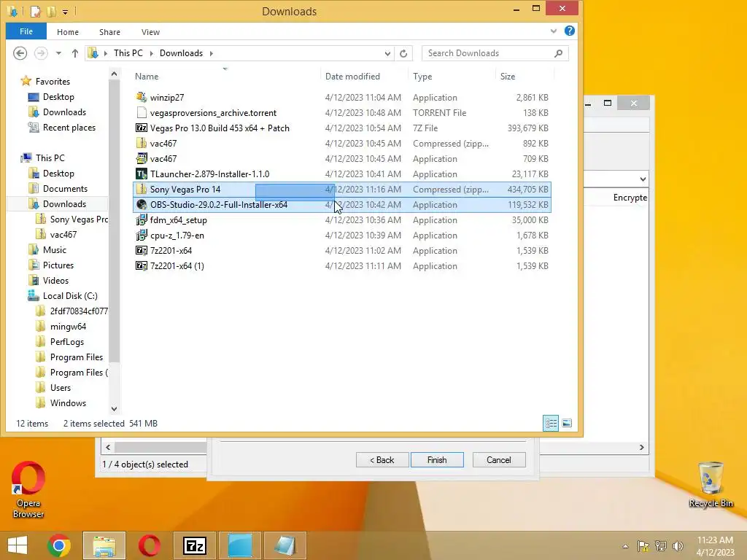Screen dimensions: 747x560
Task: Open Pictures in the navigation pane
Action: 58,265
